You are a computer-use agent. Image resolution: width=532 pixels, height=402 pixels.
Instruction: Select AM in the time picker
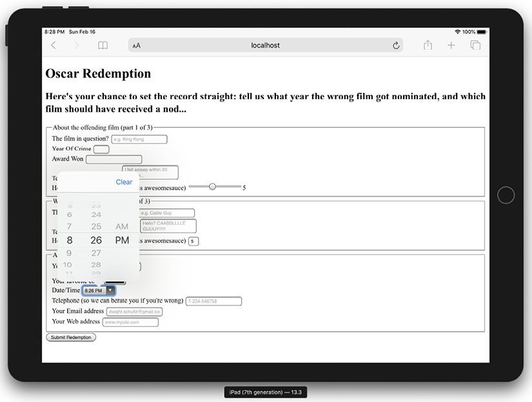pos(122,227)
